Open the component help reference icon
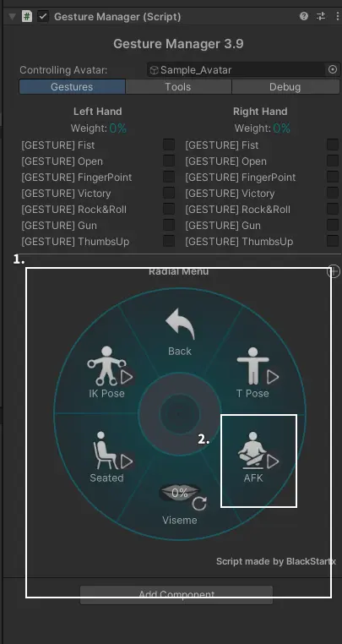Image resolution: width=342 pixels, height=644 pixels. click(304, 16)
